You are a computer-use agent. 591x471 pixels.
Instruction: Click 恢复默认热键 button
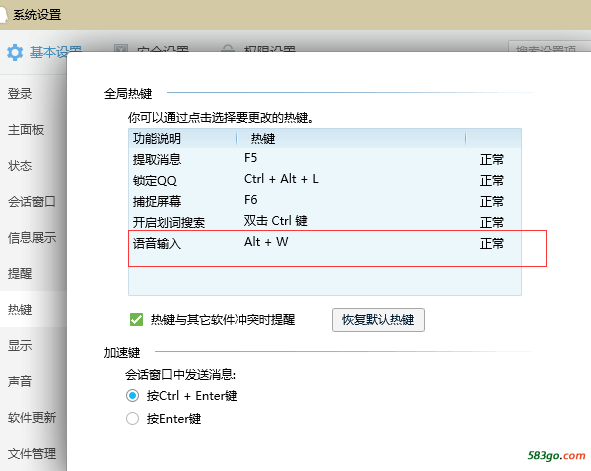click(x=378, y=320)
